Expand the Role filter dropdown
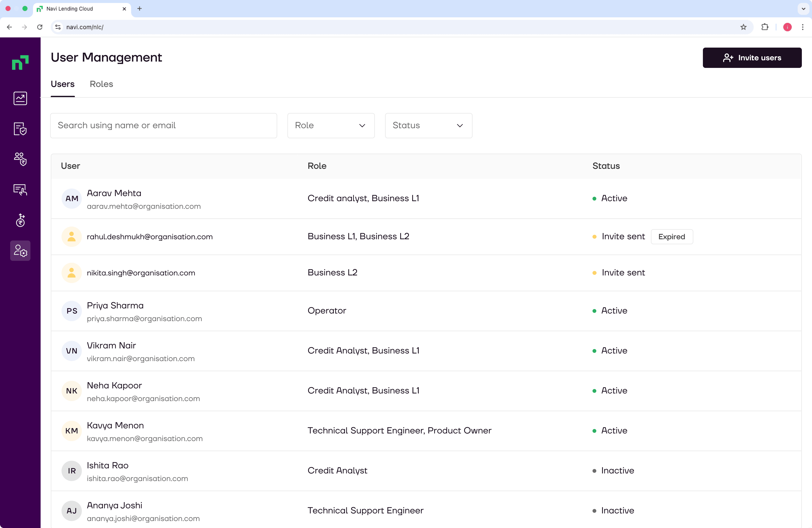 click(331, 126)
